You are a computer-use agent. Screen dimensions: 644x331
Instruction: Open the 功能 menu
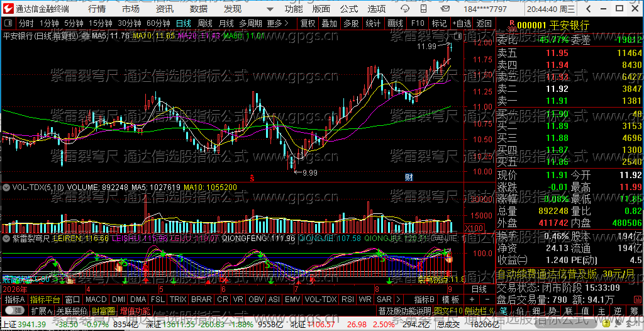point(294,9)
